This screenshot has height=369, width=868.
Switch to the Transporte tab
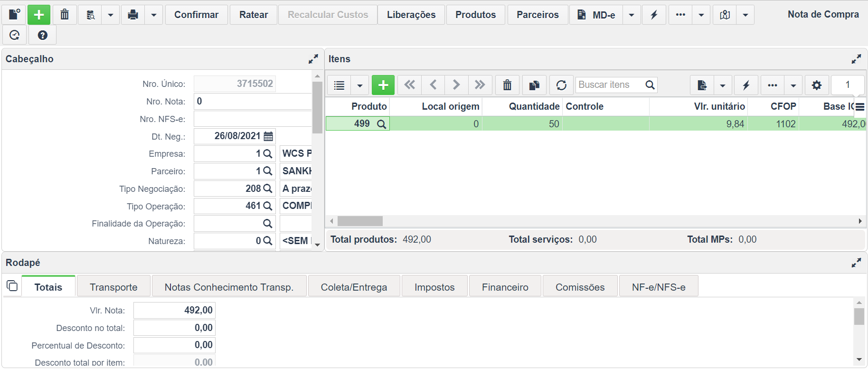point(113,287)
